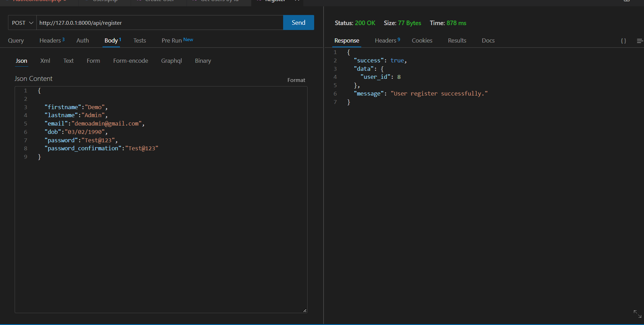Image resolution: width=644 pixels, height=325 pixels.
Task: Click the Format link above JSON content
Action: [x=296, y=80]
